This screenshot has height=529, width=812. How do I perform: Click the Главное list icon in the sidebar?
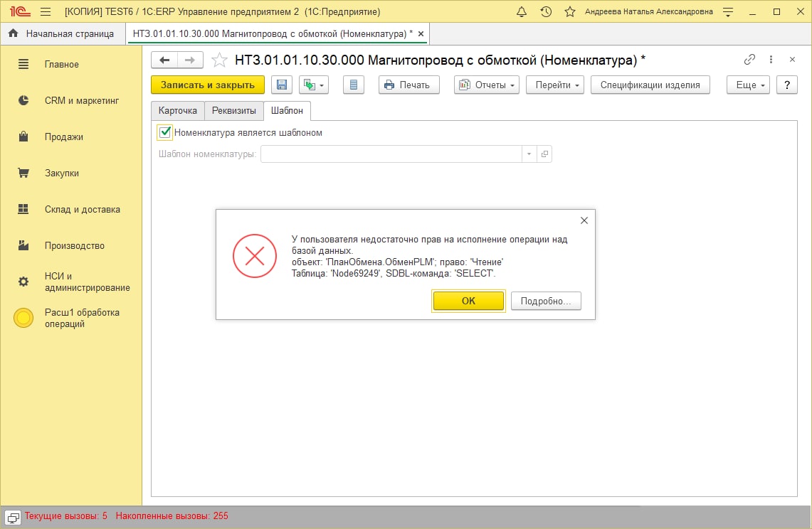pyautogui.click(x=23, y=64)
